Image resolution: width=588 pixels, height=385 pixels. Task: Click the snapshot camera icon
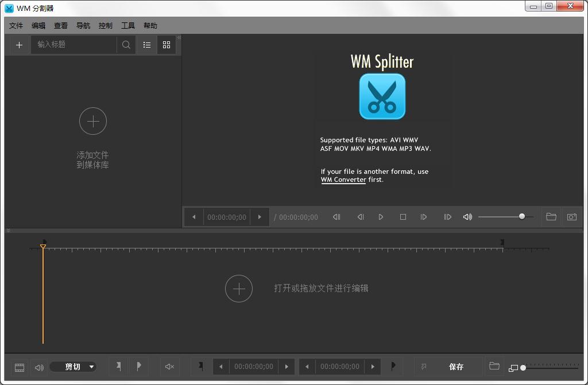571,217
